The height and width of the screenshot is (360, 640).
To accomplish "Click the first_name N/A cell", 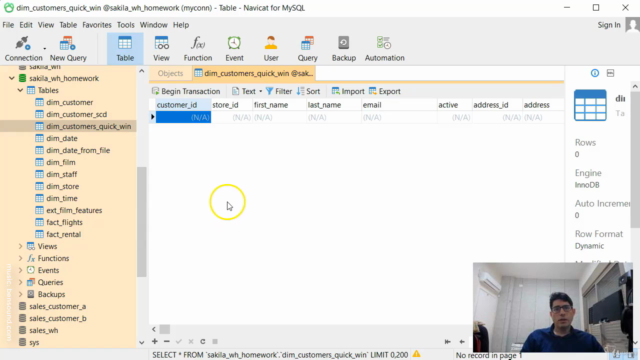I will 279,118.
